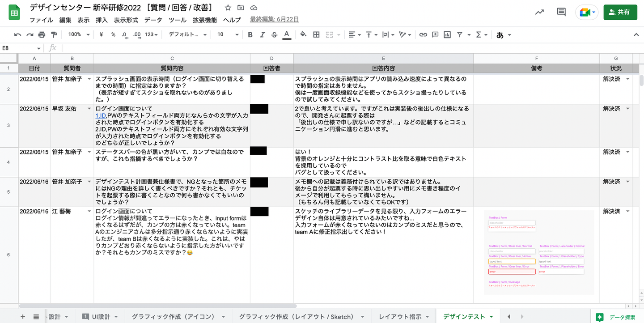Print the spreadsheet with the printer icon
The image size is (644, 323).
pyautogui.click(x=42, y=34)
